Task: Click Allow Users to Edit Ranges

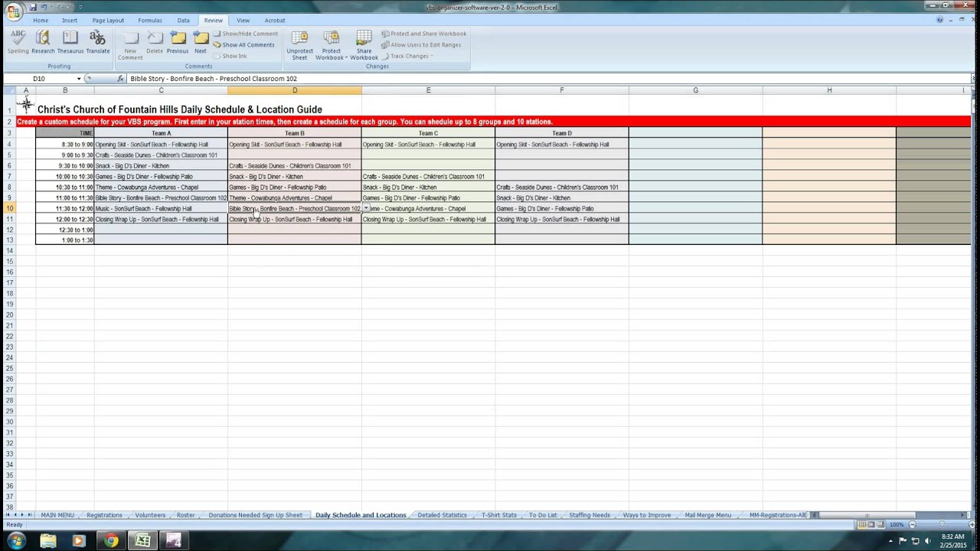Action: [421, 44]
